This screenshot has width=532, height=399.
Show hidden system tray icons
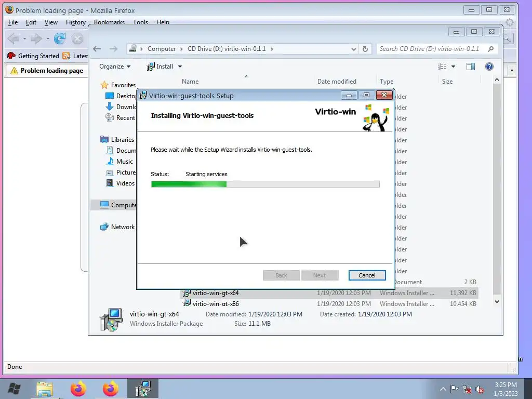443,389
